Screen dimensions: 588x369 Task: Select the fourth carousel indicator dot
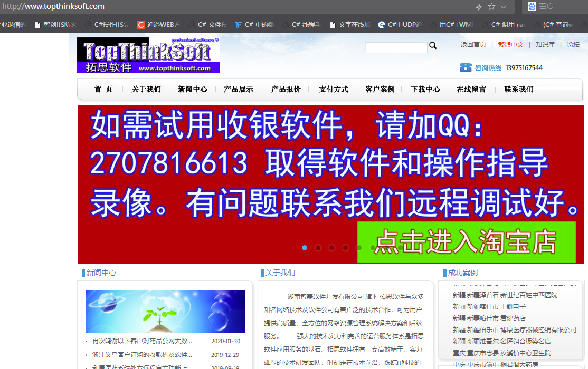pos(346,248)
